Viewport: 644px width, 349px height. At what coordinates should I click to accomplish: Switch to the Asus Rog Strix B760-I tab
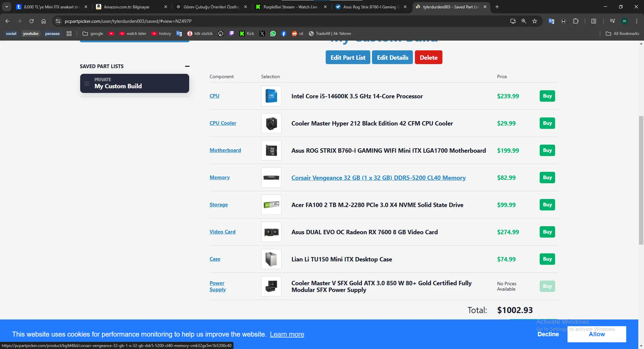click(x=371, y=7)
